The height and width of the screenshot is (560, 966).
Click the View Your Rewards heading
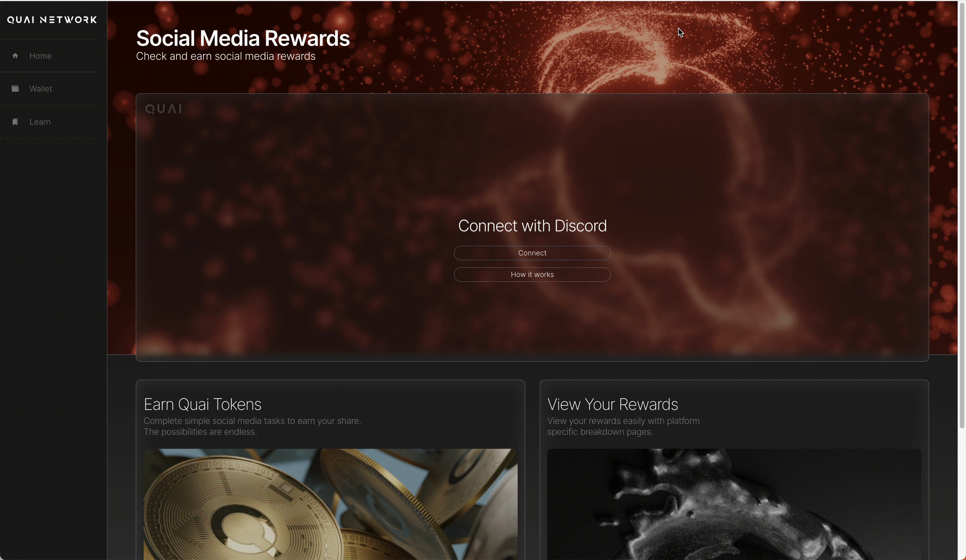[613, 404]
